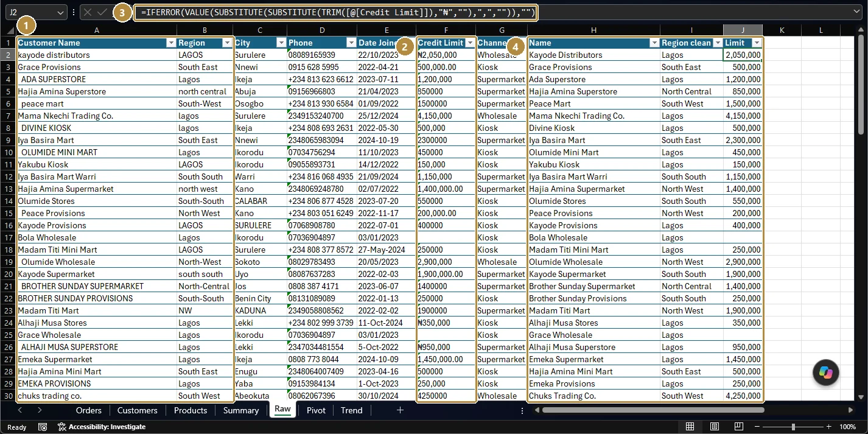Select row header 15

9,213
